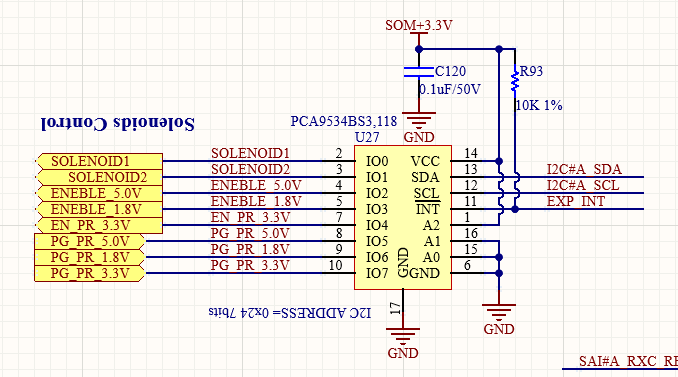
Task: Select the C120 capacitor symbol
Action: tap(419, 72)
